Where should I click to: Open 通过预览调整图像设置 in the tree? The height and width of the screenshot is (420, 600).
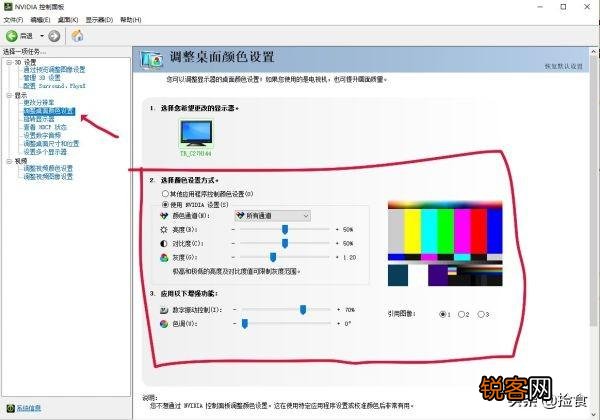pyautogui.click(x=54, y=70)
